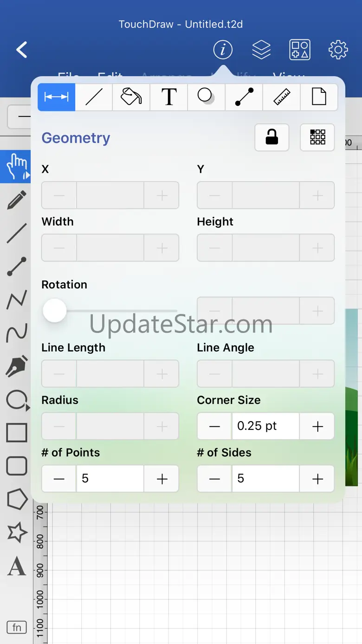Decrease the number of Points
Screen dimensions: 362x644
click(59, 479)
